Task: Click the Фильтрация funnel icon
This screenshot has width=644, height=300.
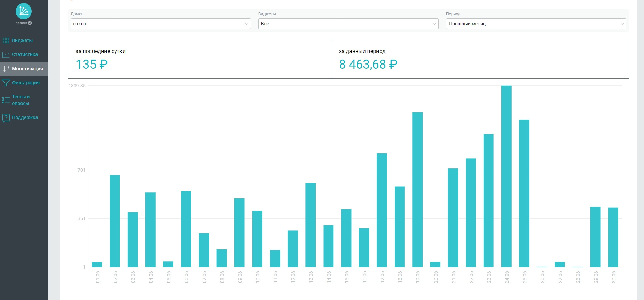Action: pos(6,83)
